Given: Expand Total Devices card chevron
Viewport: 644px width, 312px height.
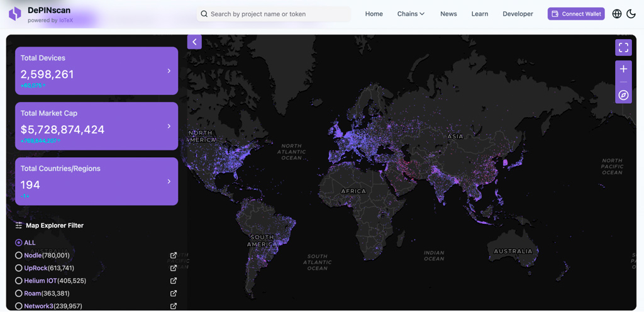Looking at the screenshot, I should tap(169, 71).
